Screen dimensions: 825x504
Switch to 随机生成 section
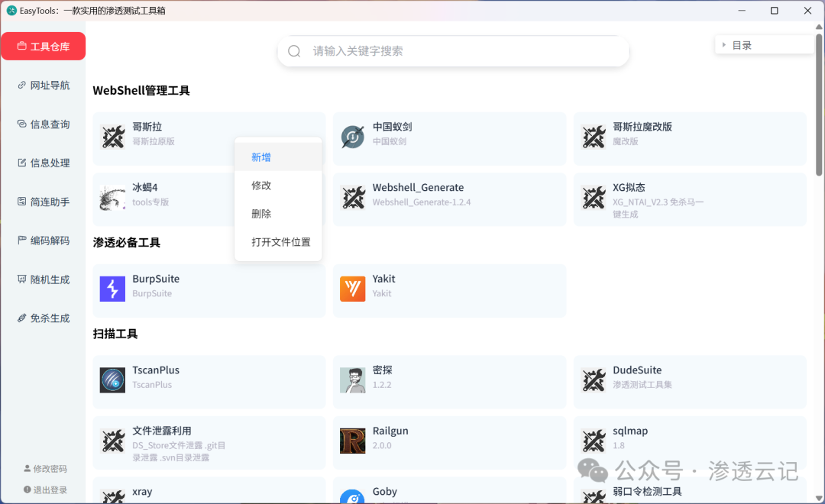pos(43,279)
